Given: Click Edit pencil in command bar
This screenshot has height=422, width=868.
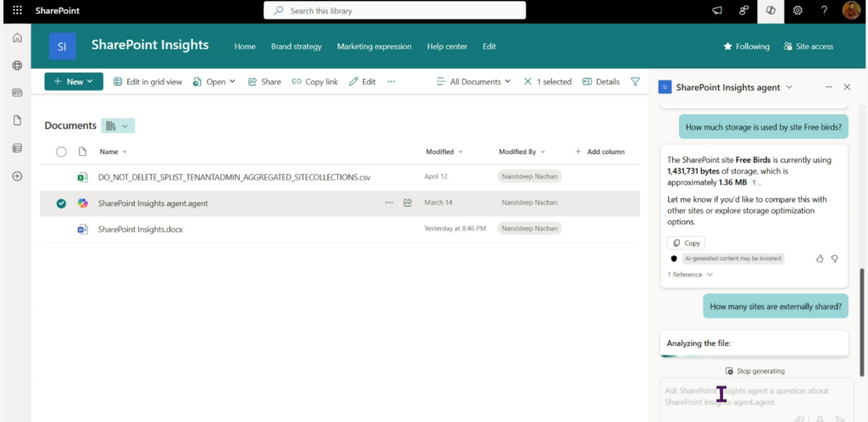Looking at the screenshot, I should point(362,81).
